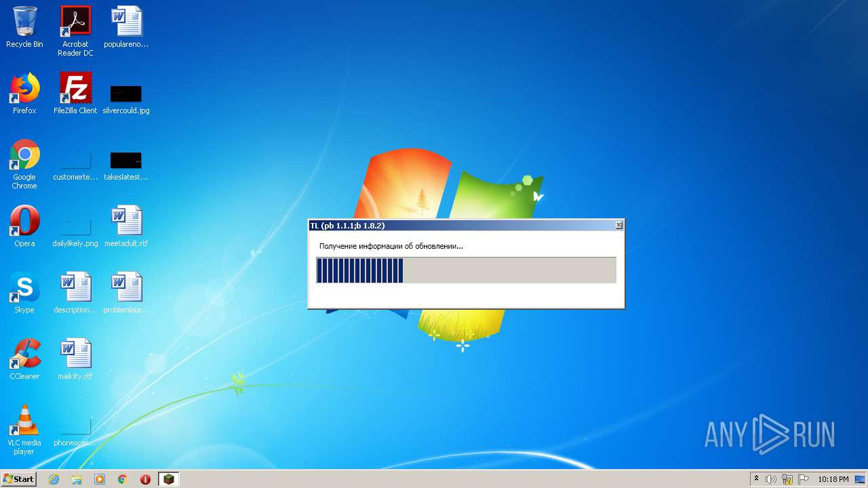Open the volume speaker tray icon
868x488 pixels.
[770, 479]
